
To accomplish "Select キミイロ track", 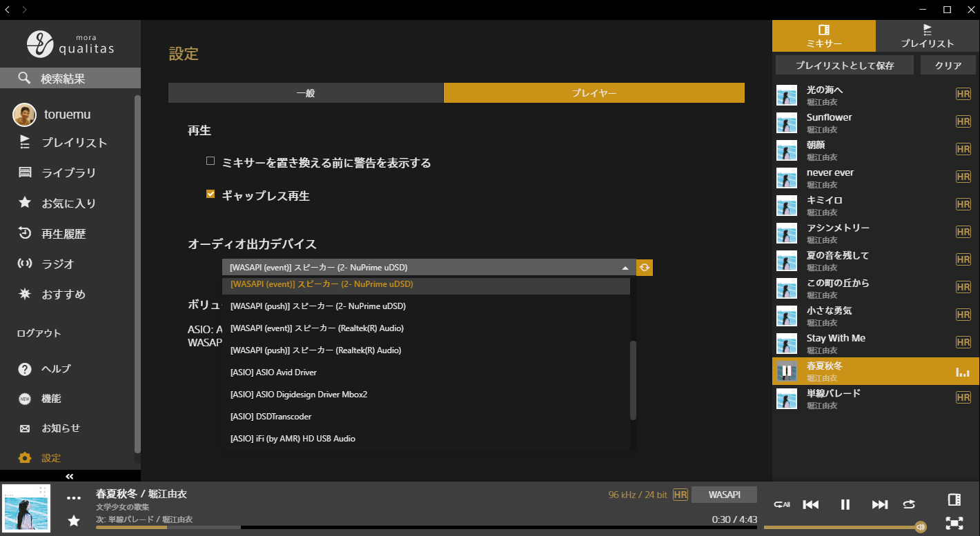I will (874, 206).
